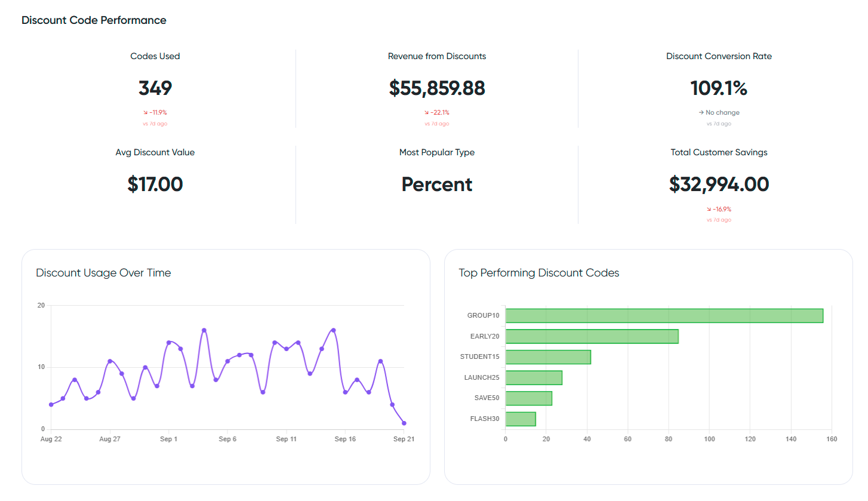Click the 109.1% conversion rate value
The height and width of the screenshot is (501, 868).
[x=719, y=88]
